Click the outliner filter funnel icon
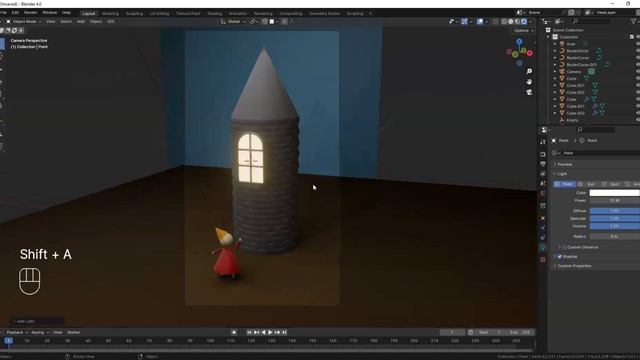Viewport: 640px width, 360px height. pos(633,21)
